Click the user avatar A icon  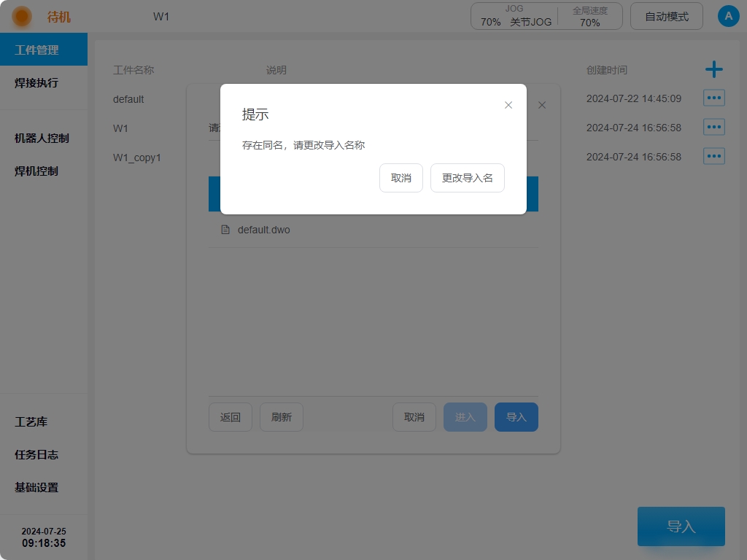tap(728, 16)
